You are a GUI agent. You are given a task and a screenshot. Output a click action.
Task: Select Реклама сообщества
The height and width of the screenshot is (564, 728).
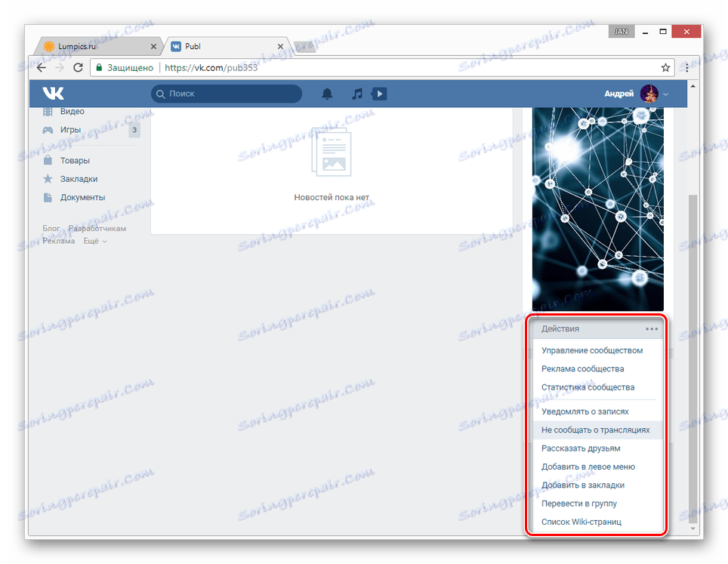[x=583, y=369]
